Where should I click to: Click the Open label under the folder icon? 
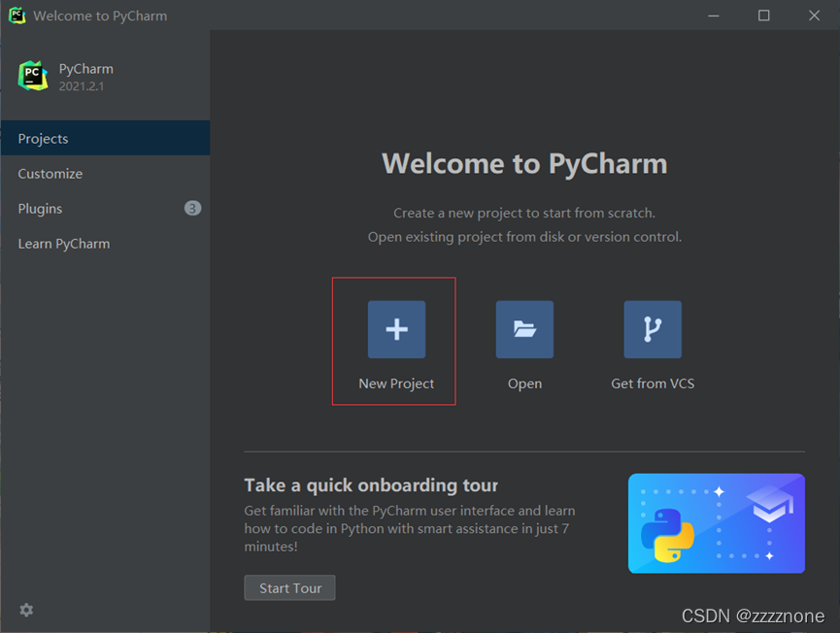tap(525, 384)
